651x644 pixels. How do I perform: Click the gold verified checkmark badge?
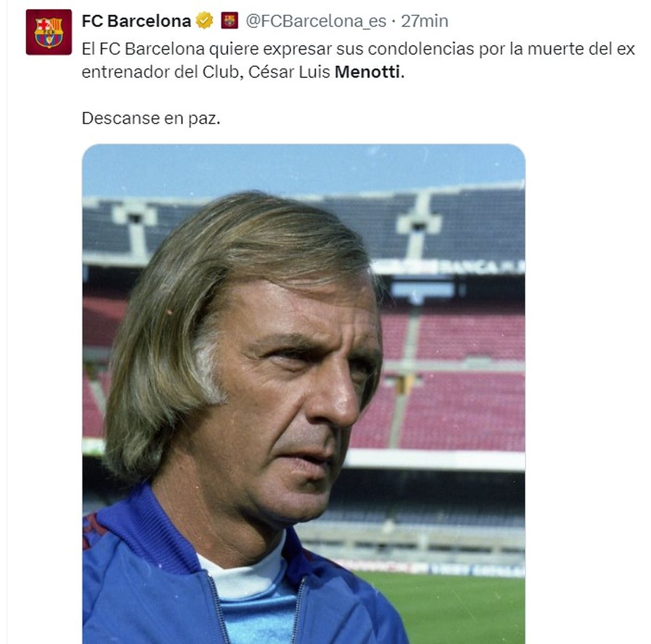(x=205, y=21)
